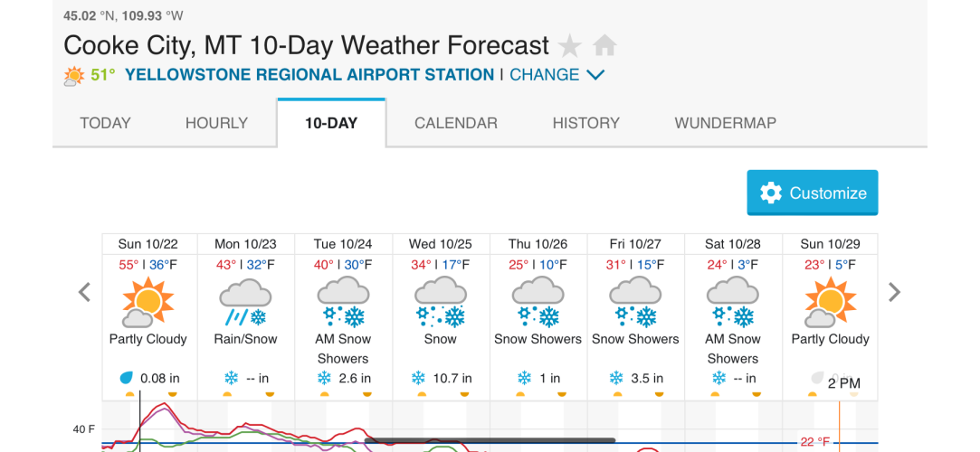Viewport: 980px width, 452px height.
Task: Click the partly cloudy icon for Sun 10/22
Action: 148,303
